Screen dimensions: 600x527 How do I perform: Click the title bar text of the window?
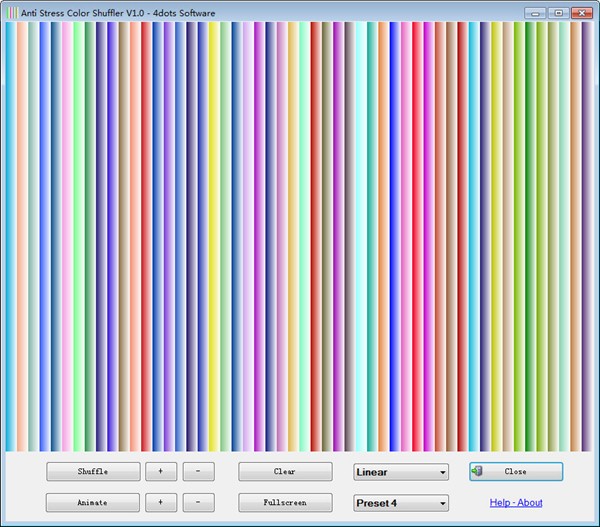tap(110, 12)
